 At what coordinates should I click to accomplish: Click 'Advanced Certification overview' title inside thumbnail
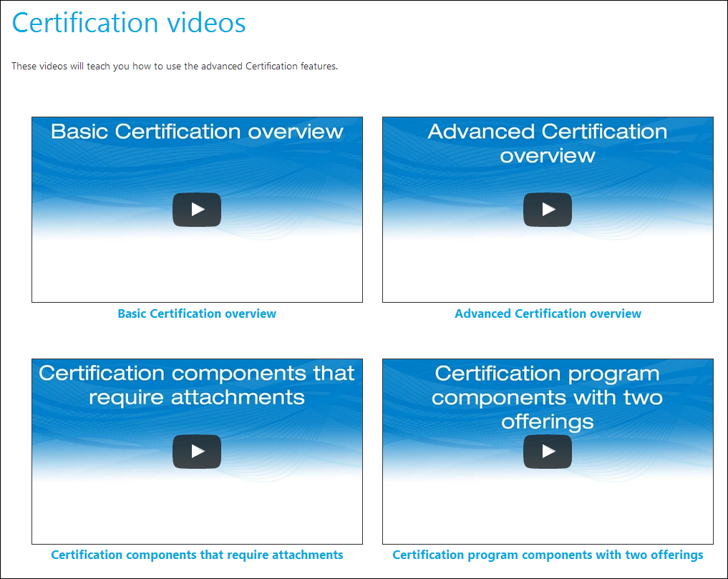pos(548,143)
